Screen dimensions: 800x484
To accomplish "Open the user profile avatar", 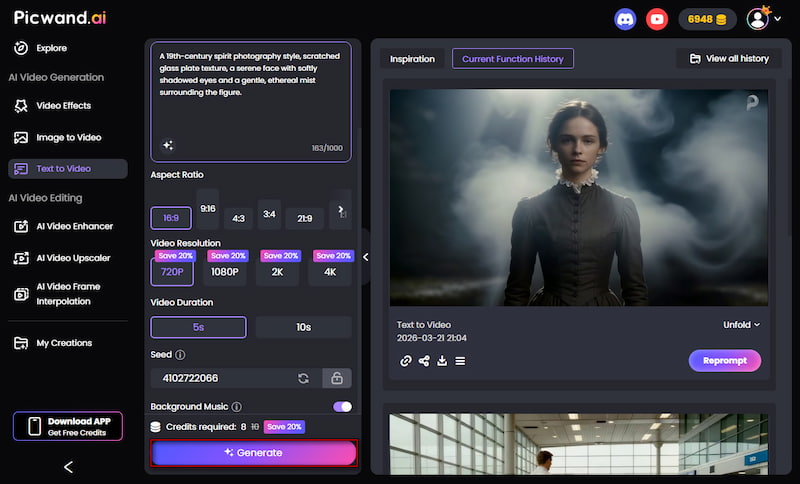I will (x=758, y=19).
